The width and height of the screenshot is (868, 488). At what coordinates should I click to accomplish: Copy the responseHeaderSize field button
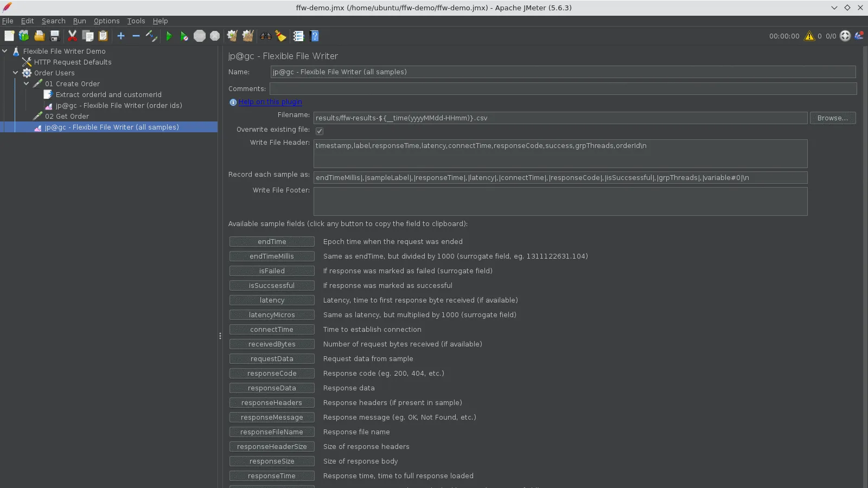click(272, 447)
